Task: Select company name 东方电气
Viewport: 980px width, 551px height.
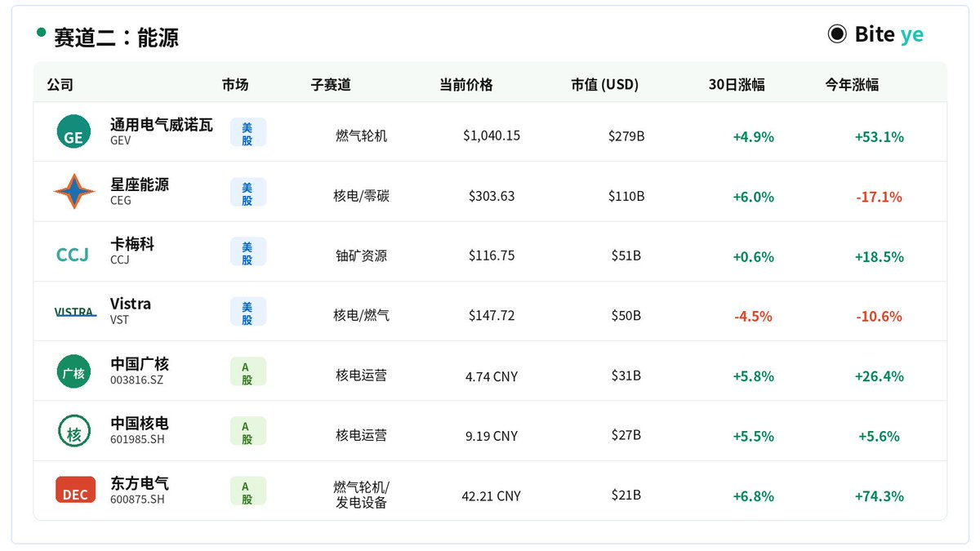Action: click(x=140, y=483)
